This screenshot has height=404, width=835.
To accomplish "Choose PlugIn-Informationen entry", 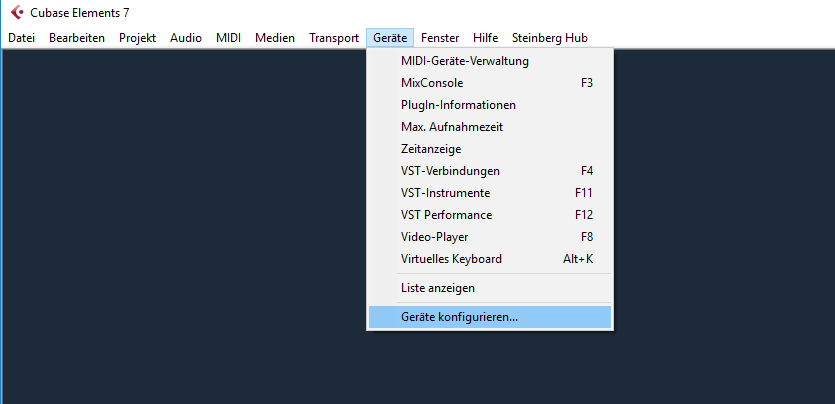I will [x=490, y=105].
